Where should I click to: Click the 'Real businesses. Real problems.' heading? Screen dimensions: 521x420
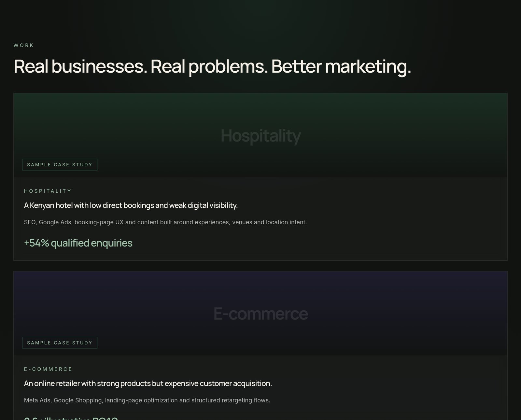tap(212, 66)
